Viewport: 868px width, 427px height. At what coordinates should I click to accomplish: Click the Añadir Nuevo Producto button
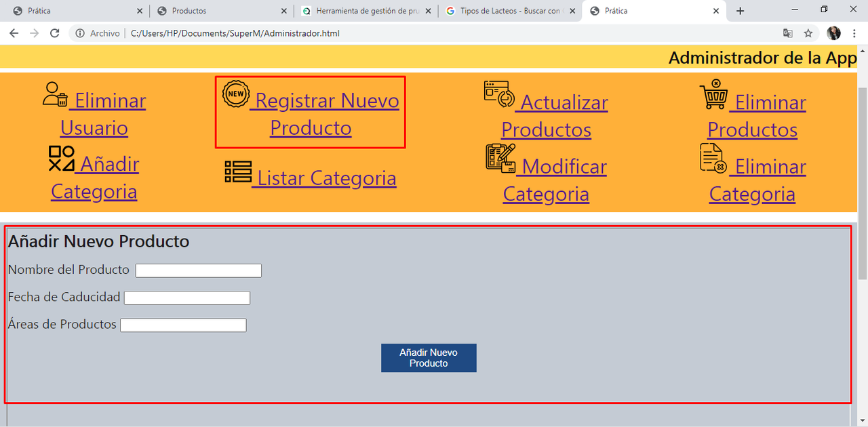[x=429, y=358]
